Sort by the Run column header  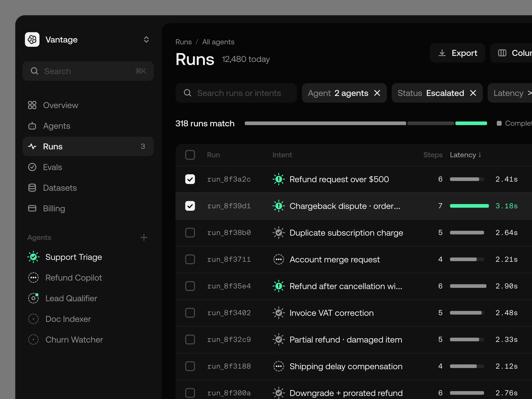pyautogui.click(x=214, y=155)
